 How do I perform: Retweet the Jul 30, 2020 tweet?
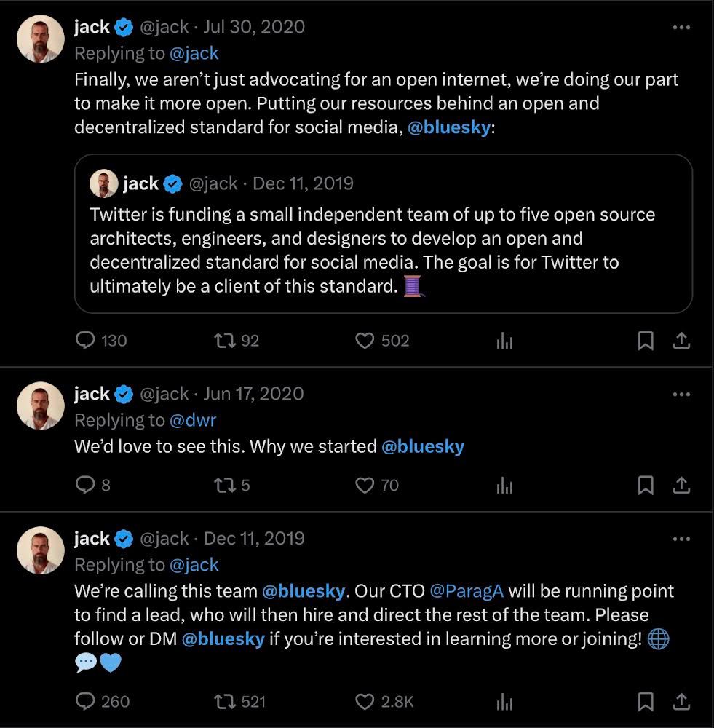pyautogui.click(x=223, y=341)
